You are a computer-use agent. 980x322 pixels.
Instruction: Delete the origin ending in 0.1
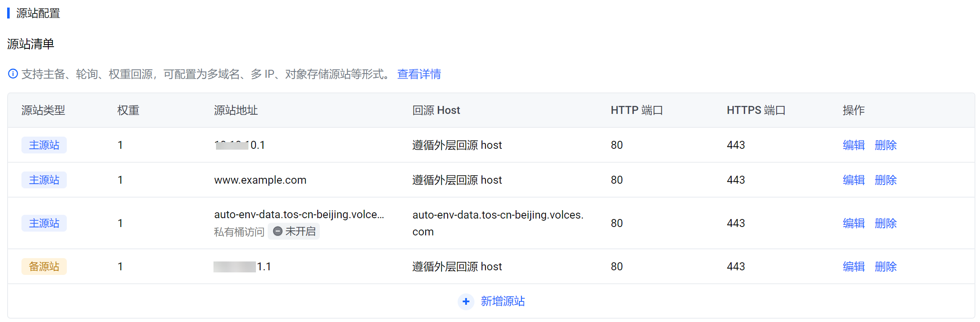click(x=885, y=145)
